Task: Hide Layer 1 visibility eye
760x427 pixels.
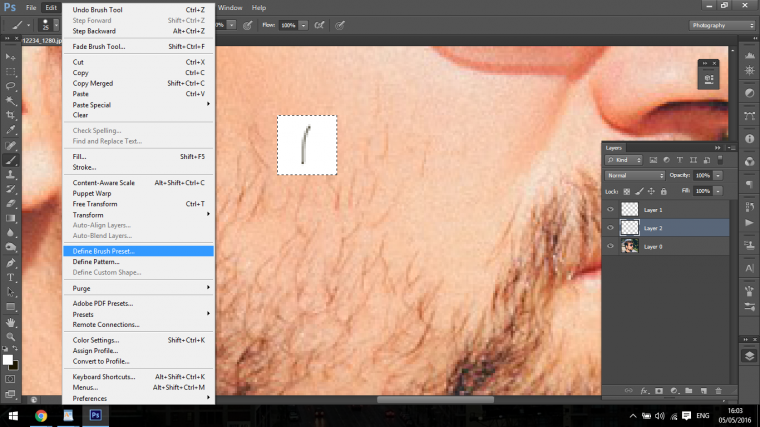Action: [x=610, y=209]
